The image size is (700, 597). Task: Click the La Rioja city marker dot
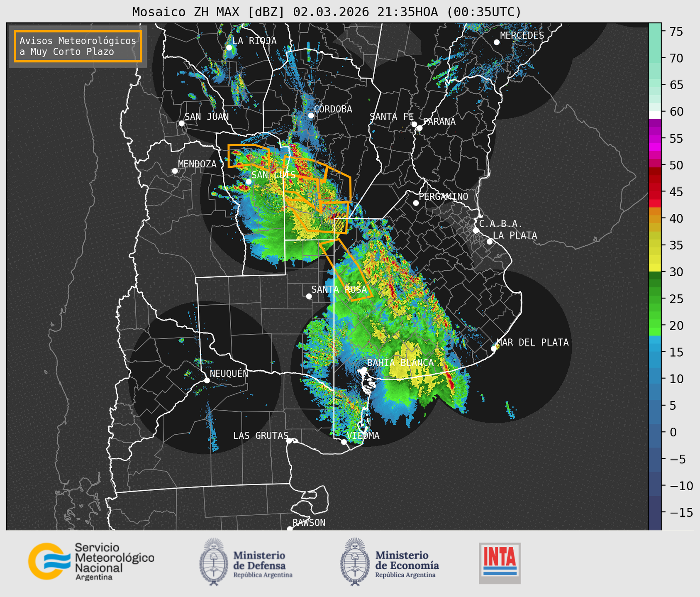(x=229, y=48)
